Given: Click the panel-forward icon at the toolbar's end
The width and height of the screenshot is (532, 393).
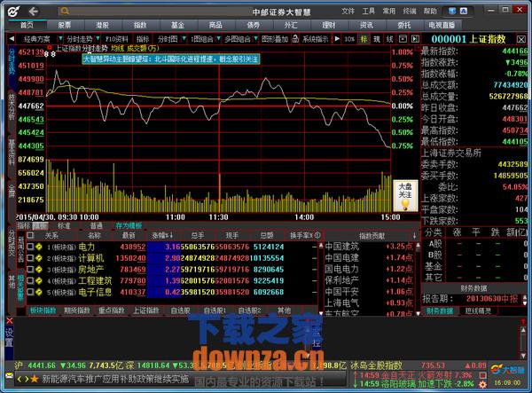Looking at the screenshot, I should pos(415,39).
